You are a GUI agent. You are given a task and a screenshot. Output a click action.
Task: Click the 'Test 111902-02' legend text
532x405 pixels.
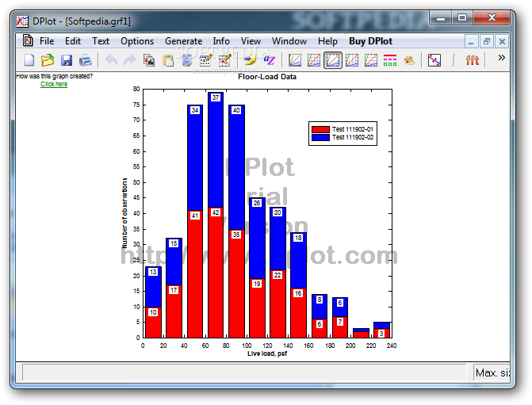coord(353,137)
